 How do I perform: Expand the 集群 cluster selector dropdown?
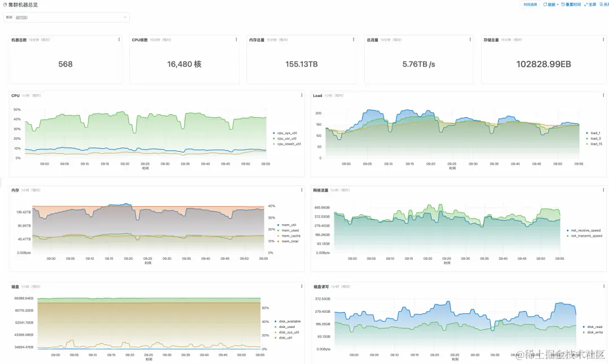pos(67,17)
